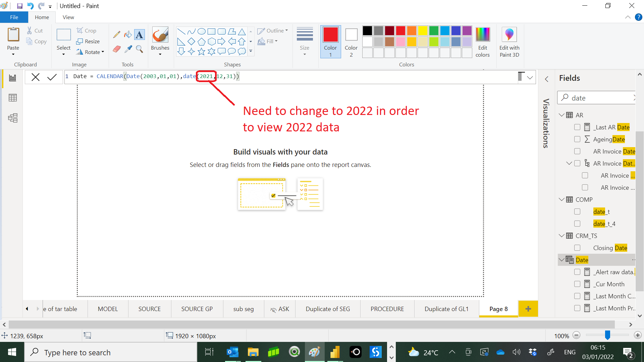The width and height of the screenshot is (644, 362).
Task: Click the Power BI Model view icon
Action: tap(13, 118)
